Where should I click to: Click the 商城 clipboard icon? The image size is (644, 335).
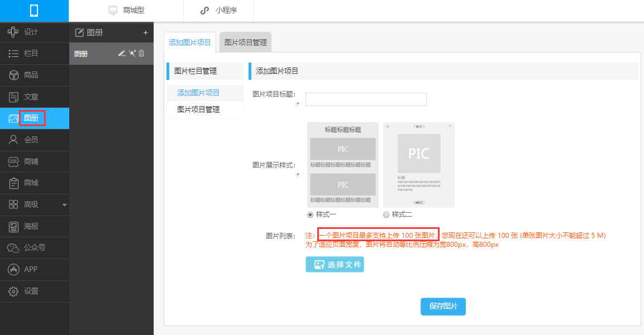click(13, 183)
